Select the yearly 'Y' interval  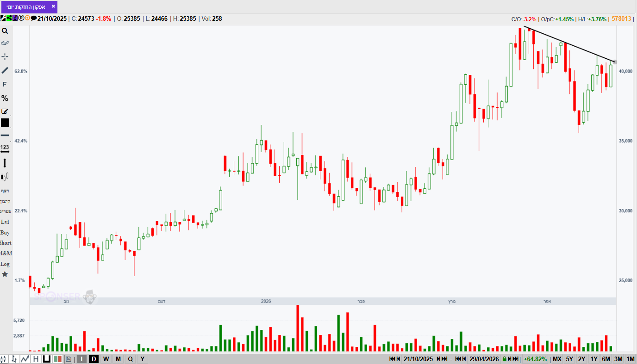142,359
